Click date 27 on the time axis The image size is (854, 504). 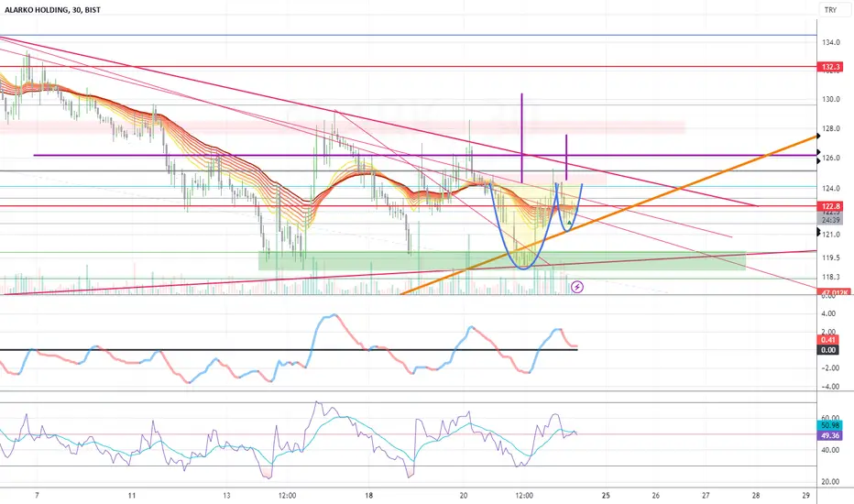[x=706, y=496]
